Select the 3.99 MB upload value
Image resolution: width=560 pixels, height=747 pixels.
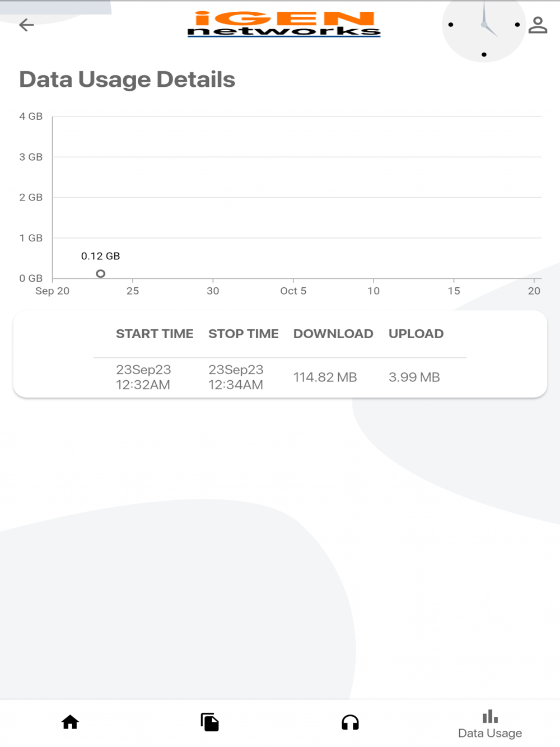click(x=414, y=377)
